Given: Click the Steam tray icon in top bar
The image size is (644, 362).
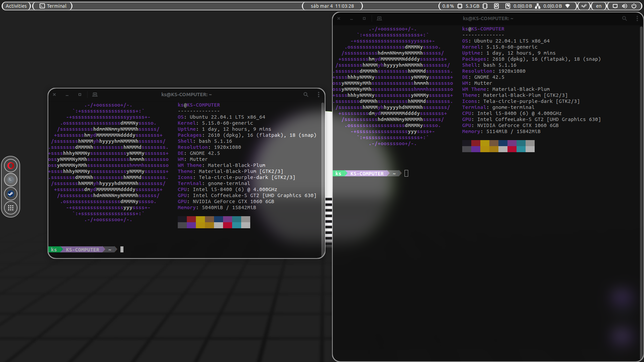Looking at the screenshot, I should pyautogui.click(x=584, y=6).
